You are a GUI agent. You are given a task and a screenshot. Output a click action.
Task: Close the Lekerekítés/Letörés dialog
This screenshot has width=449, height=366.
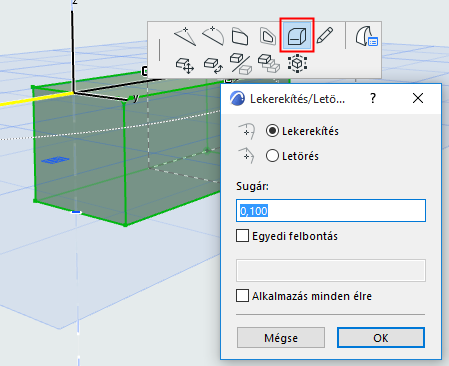tap(418, 98)
